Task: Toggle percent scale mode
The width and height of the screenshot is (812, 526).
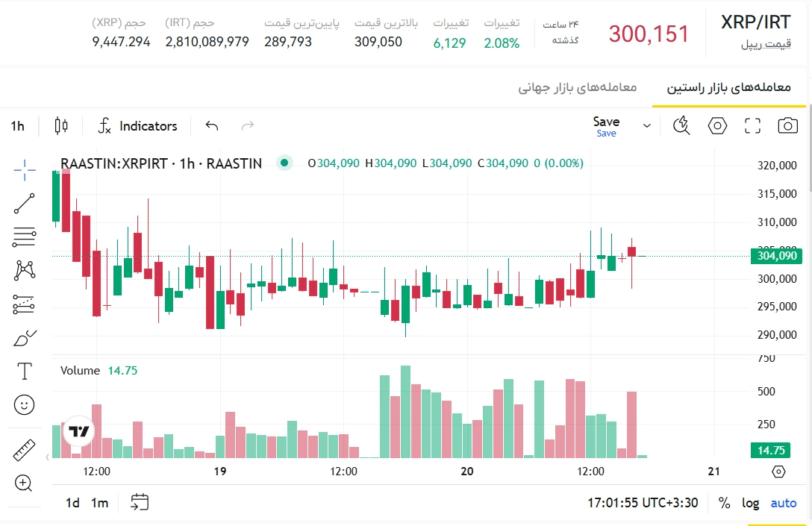Action: (724, 503)
